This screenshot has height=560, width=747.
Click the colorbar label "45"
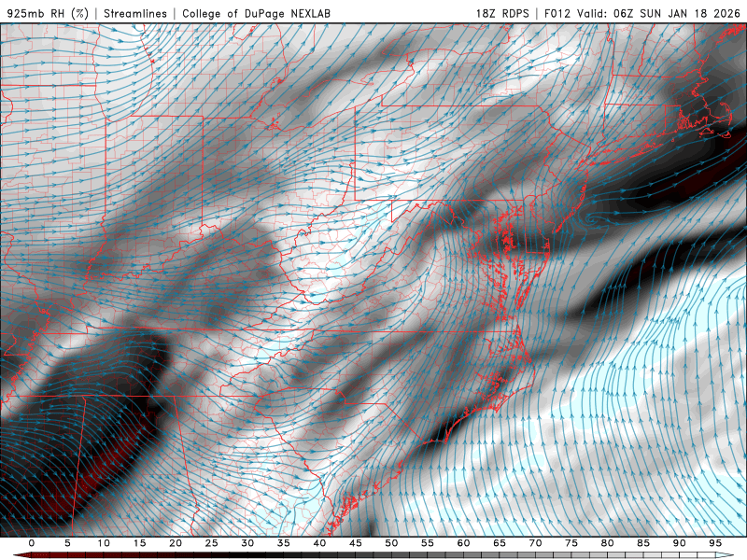[x=356, y=543]
